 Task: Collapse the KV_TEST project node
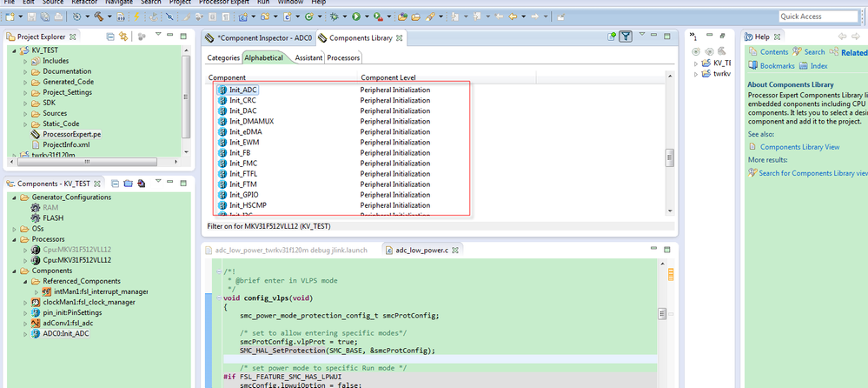coord(15,50)
